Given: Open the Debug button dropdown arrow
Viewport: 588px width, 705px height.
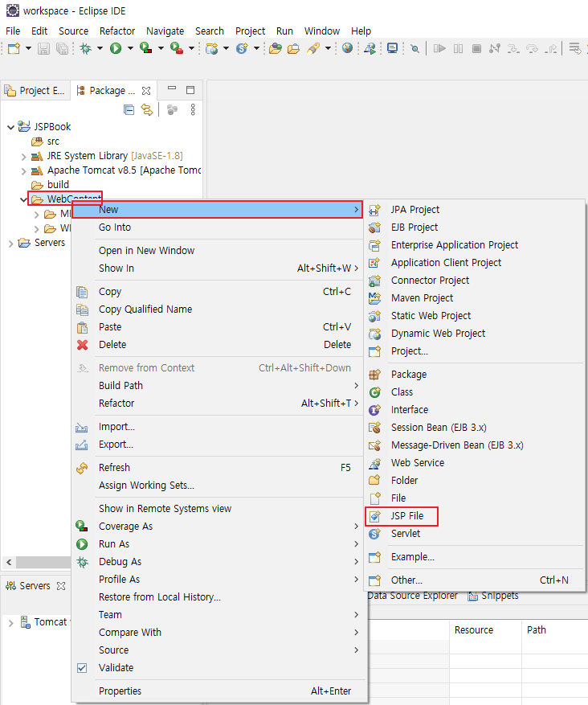Looking at the screenshot, I should (x=100, y=48).
